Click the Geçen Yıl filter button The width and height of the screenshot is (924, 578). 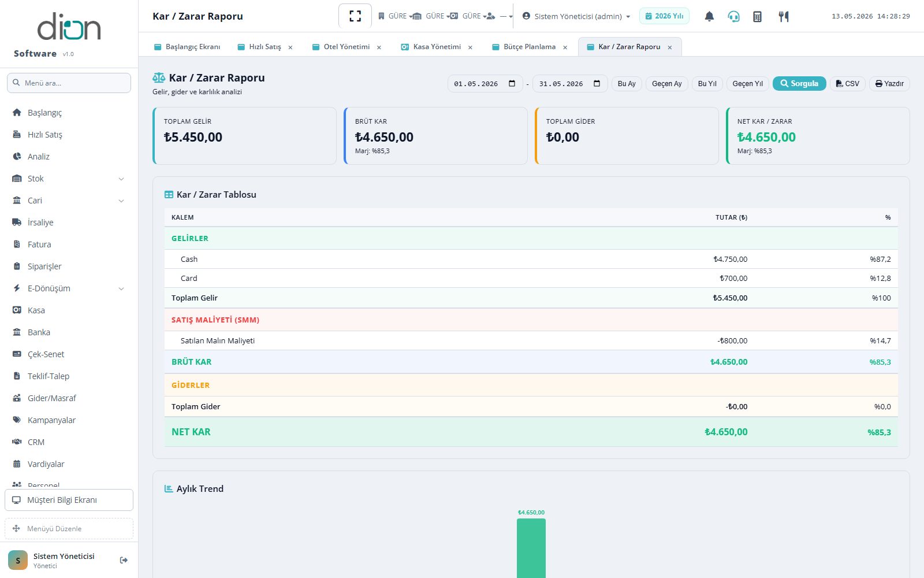[748, 84]
